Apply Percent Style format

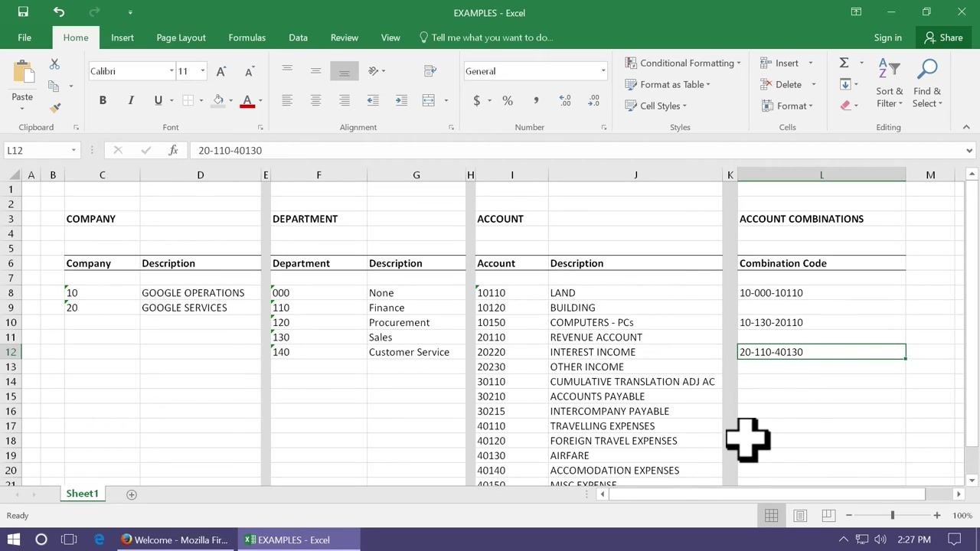coord(507,100)
